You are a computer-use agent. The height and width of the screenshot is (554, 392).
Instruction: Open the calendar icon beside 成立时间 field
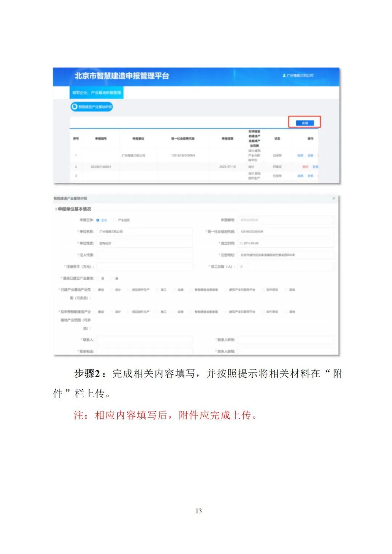pos(241,243)
